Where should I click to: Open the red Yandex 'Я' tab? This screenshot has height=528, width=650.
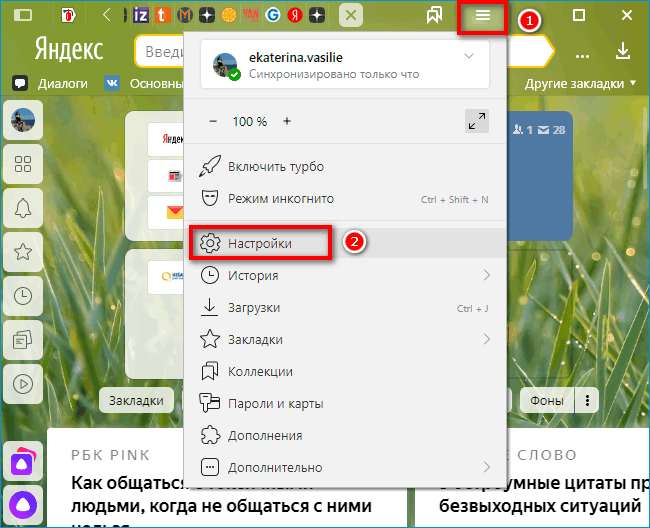click(295, 16)
